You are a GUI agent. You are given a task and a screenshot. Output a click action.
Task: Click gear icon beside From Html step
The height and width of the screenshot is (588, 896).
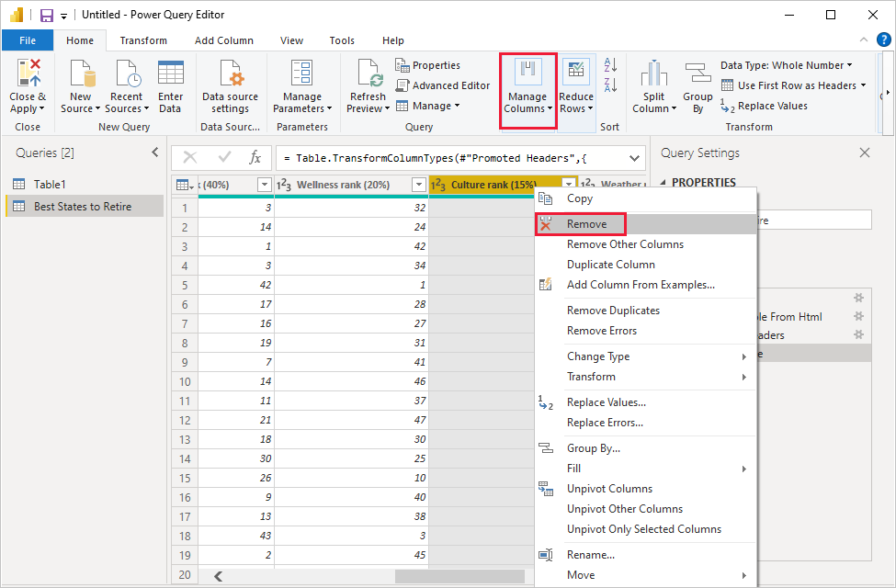pyautogui.click(x=858, y=316)
